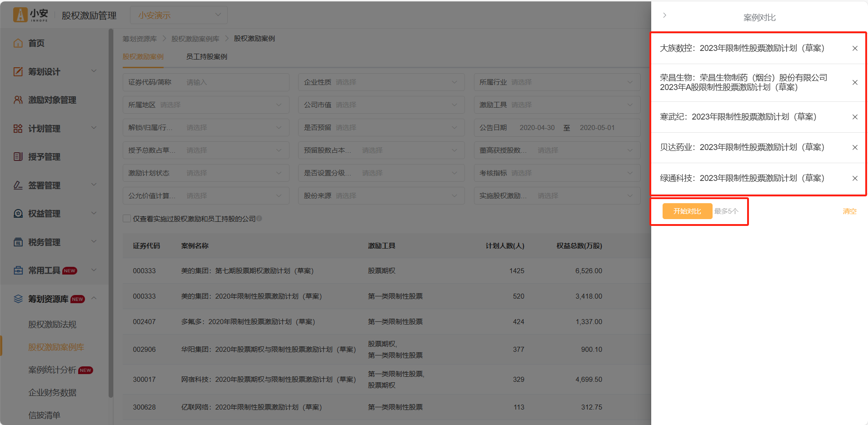Image resolution: width=868 pixels, height=425 pixels.
Task: Click the 清空 link
Action: tap(849, 211)
